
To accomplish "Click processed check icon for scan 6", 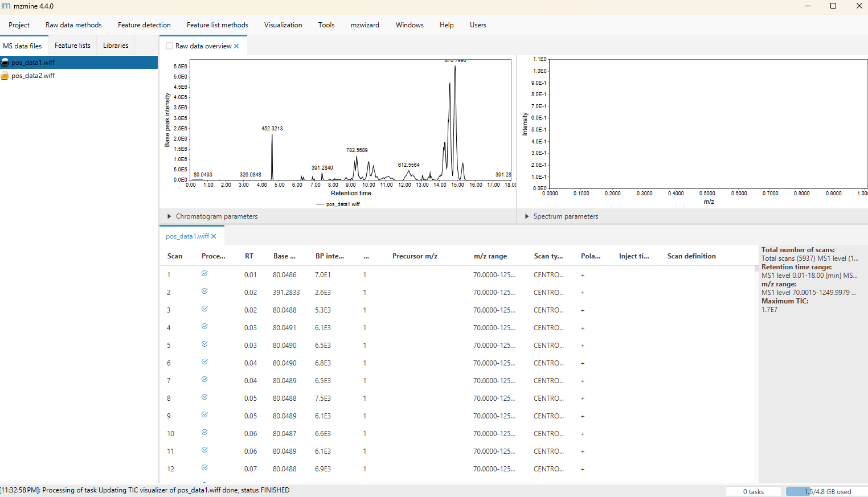I will [204, 362].
